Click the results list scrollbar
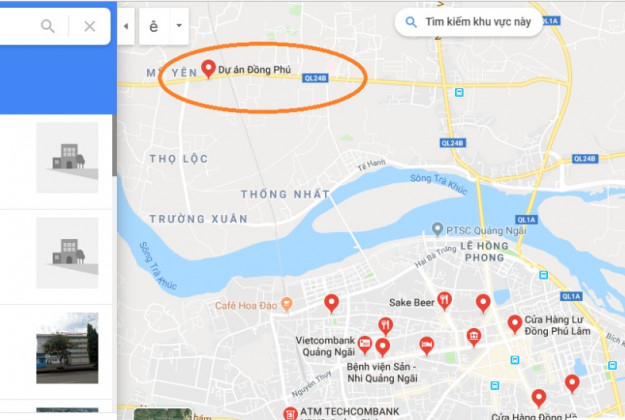The height and width of the screenshot is (420, 625). (x=114, y=145)
